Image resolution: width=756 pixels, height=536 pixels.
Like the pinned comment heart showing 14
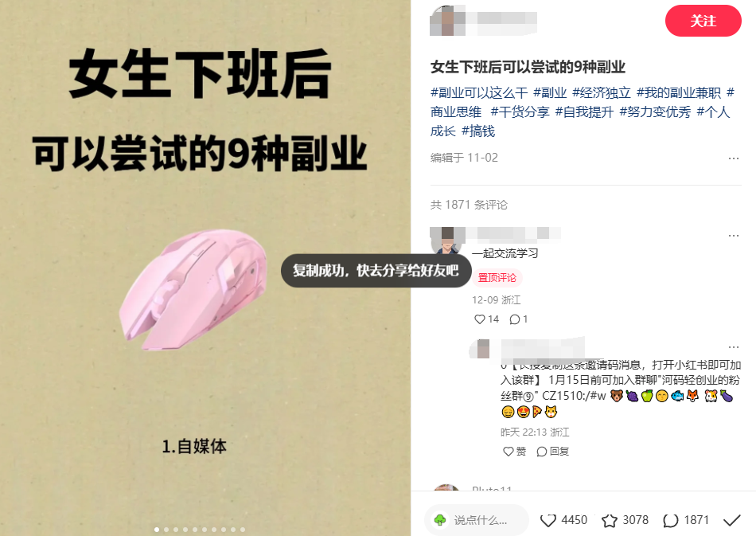(480, 319)
